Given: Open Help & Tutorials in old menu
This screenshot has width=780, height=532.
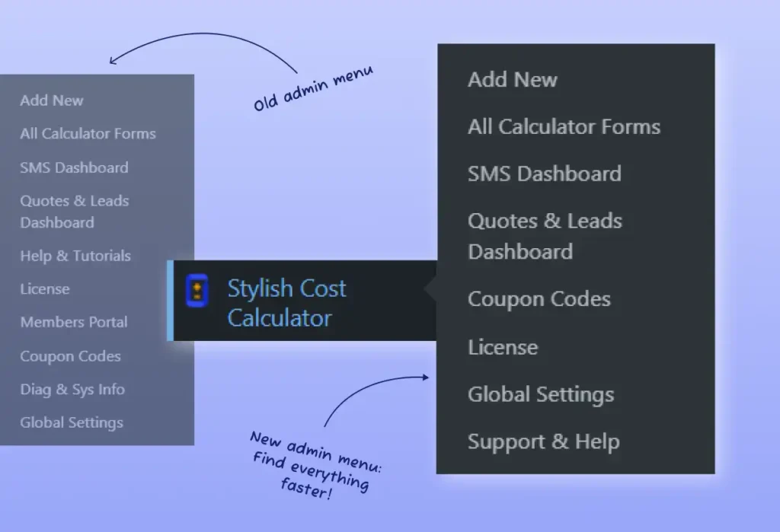Looking at the screenshot, I should coord(75,256).
